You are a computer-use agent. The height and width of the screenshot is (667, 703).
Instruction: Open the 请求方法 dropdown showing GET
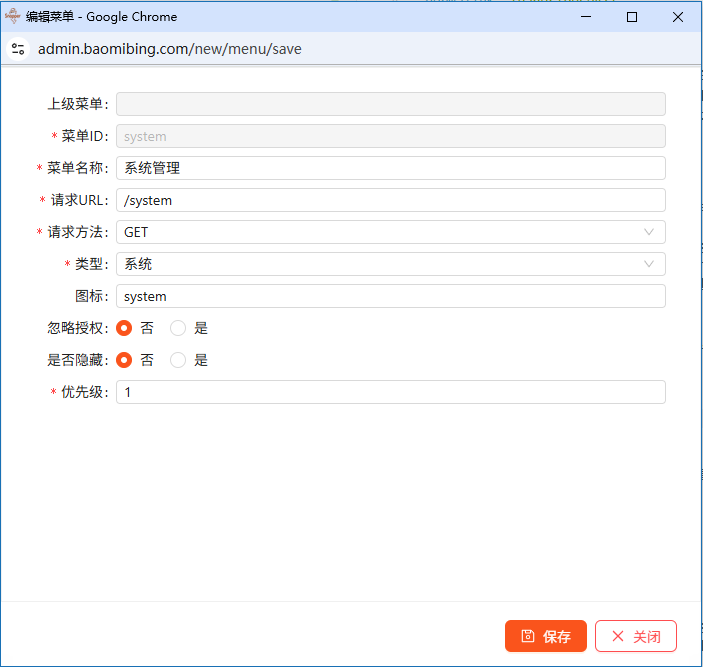pyautogui.click(x=390, y=232)
